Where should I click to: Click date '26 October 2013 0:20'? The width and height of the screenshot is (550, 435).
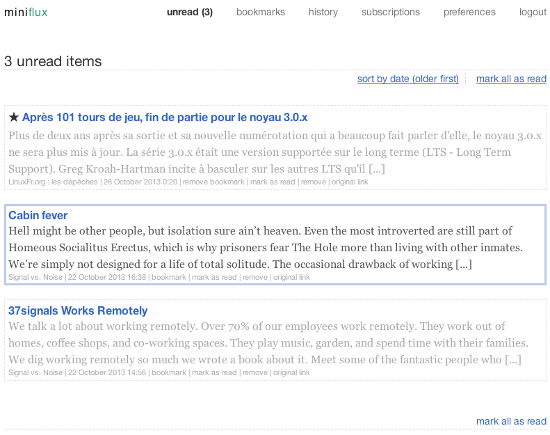[140, 182]
